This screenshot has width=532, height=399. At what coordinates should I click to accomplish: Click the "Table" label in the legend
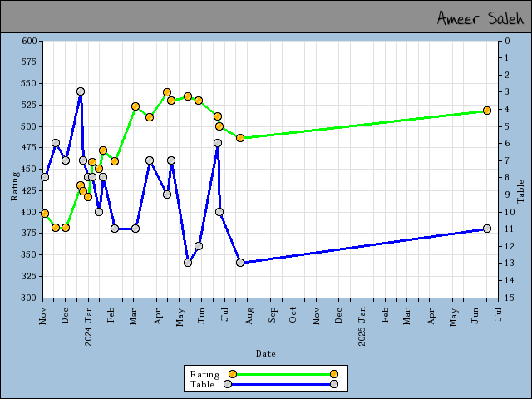coord(202,384)
